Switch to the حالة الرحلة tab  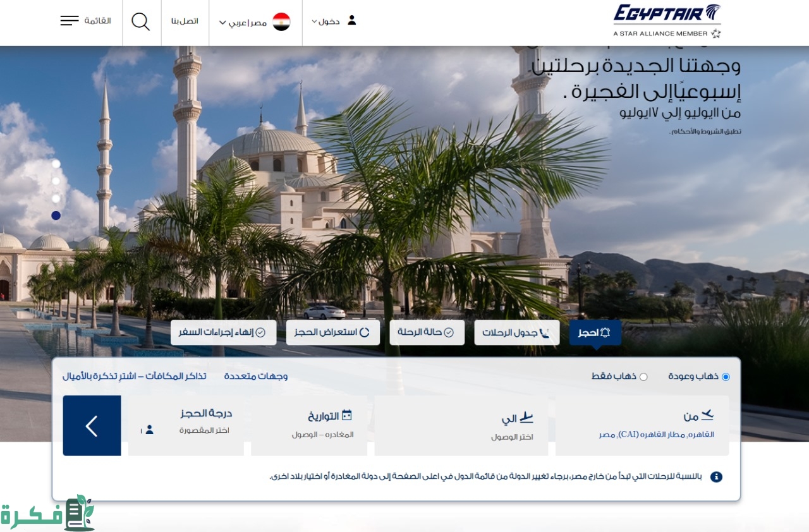[427, 332]
